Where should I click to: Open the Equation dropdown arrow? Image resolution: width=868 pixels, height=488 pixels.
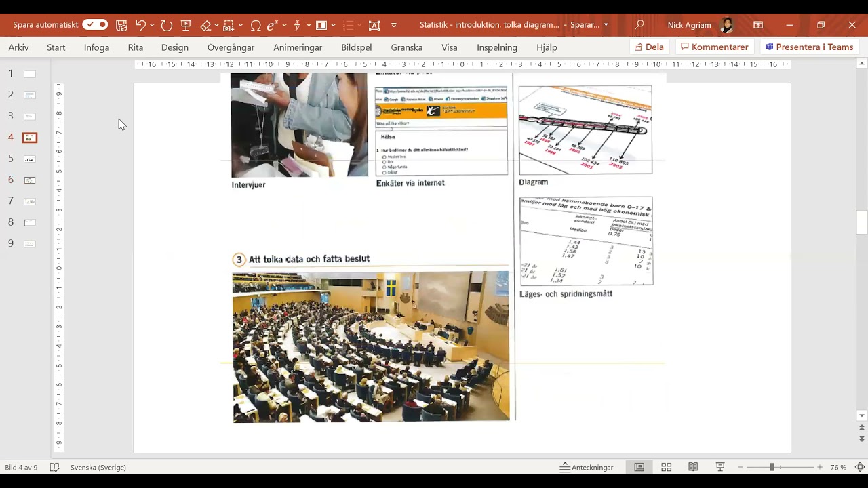(x=283, y=25)
